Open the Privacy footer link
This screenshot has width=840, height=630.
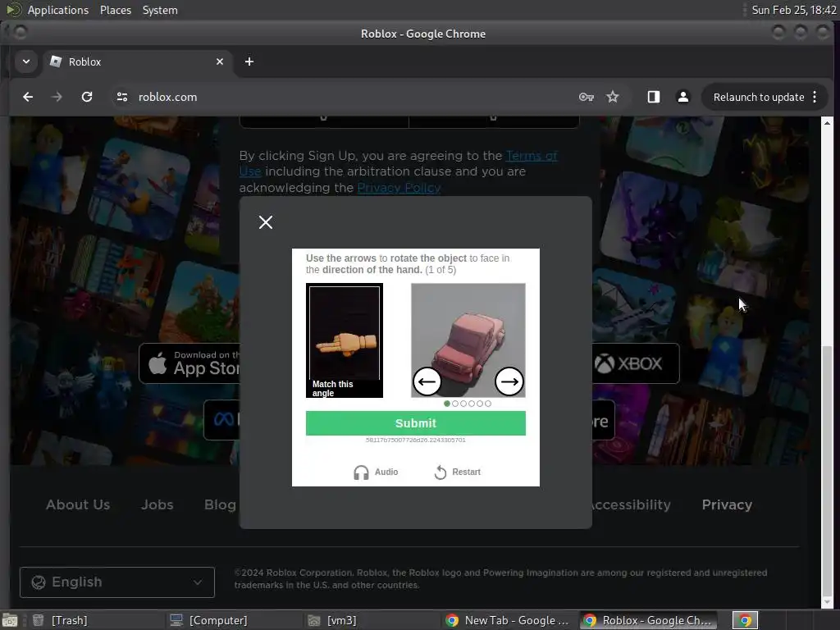[727, 504]
